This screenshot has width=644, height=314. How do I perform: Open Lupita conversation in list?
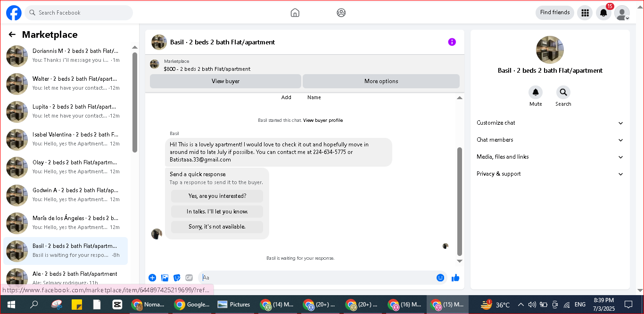point(66,111)
